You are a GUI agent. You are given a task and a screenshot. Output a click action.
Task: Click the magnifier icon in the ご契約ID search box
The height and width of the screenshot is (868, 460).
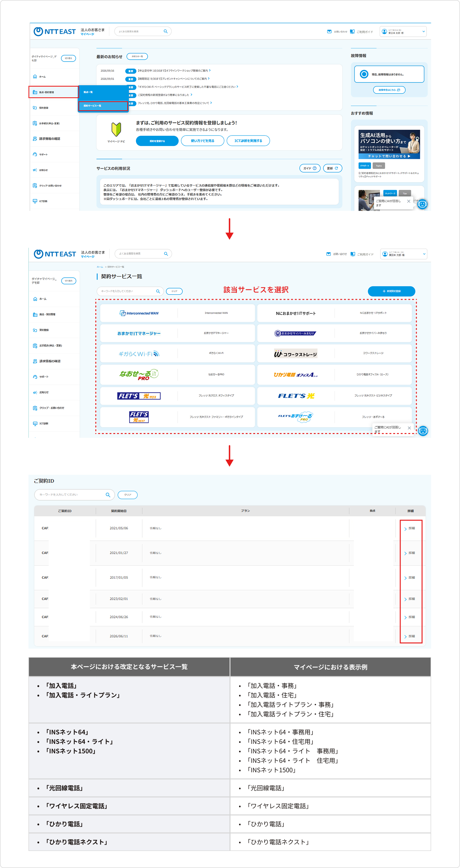pos(108,495)
